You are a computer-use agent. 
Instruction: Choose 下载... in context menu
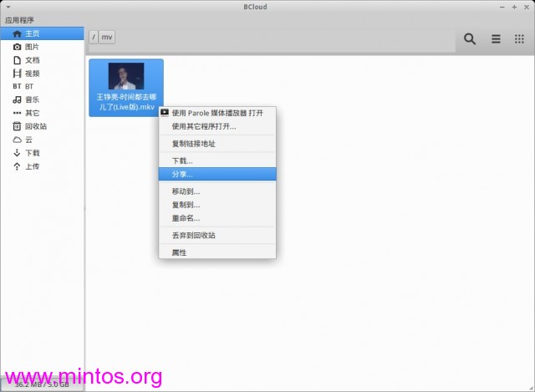tap(217, 160)
